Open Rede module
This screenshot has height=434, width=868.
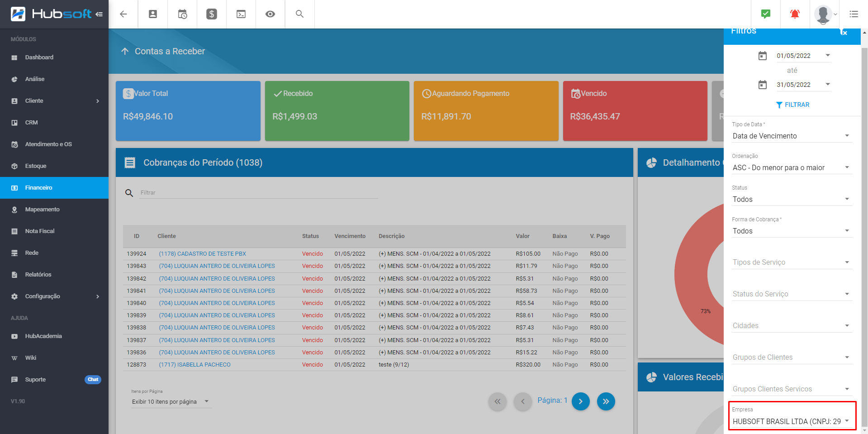point(54,253)
